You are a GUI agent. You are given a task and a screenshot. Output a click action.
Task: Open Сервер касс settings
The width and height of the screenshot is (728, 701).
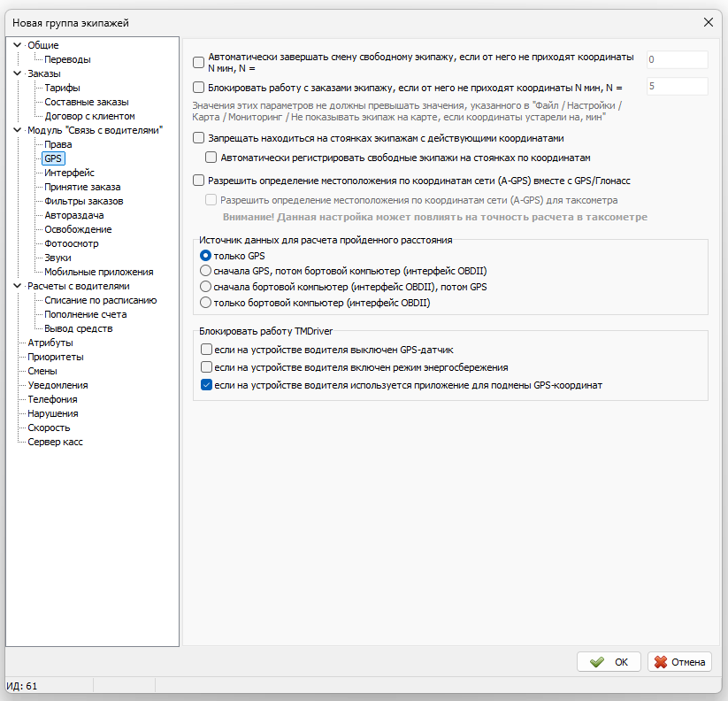(x=55, y=442)
